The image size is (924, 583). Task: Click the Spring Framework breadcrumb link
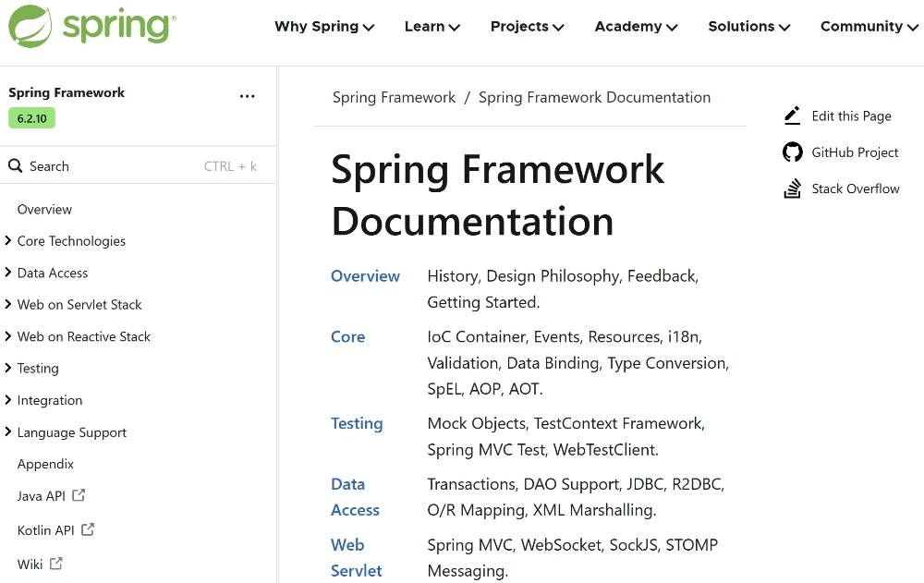click(x=394, y=97)
